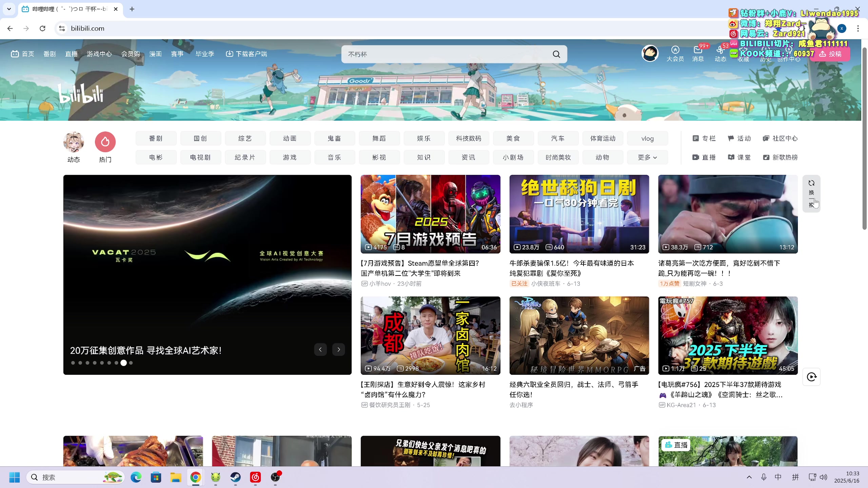Viewport: 868px width, 488px height.
Task: Click the pink 投稿 upload button
Action: tap(830, 54)
